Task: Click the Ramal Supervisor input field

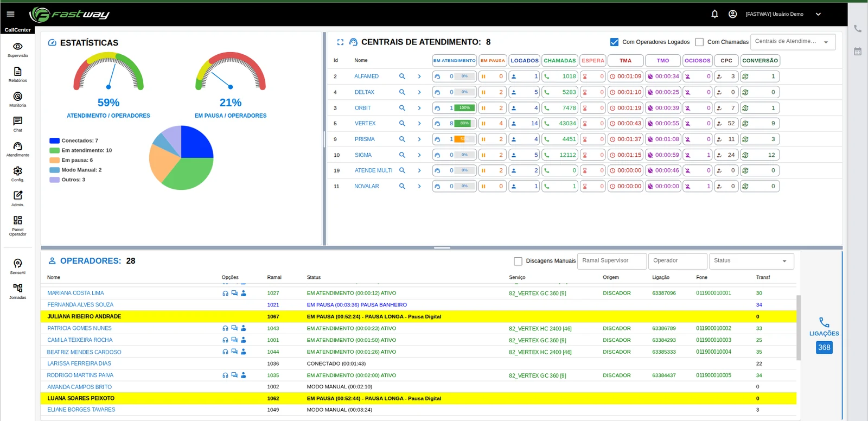Action: click(612, 261)
